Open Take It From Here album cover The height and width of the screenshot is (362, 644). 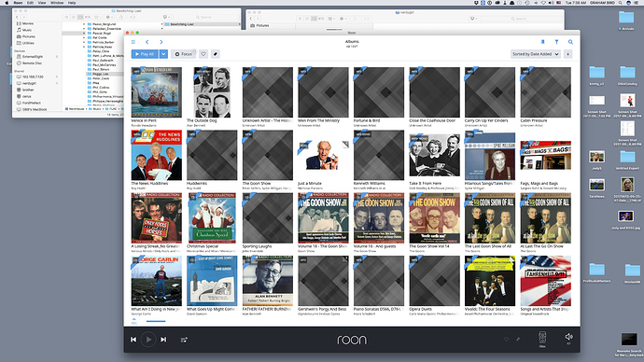pos(435,155)
